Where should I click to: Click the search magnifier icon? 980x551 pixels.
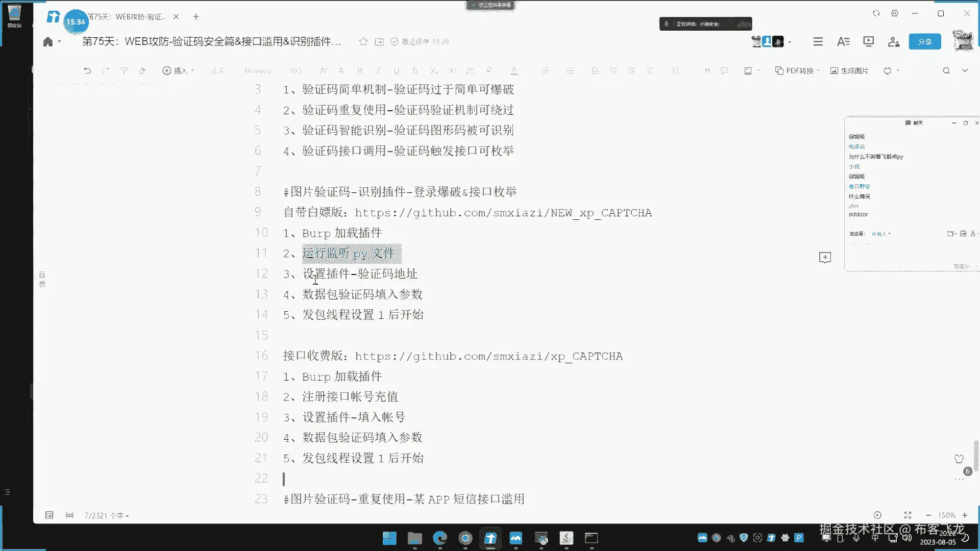point(946,70)
